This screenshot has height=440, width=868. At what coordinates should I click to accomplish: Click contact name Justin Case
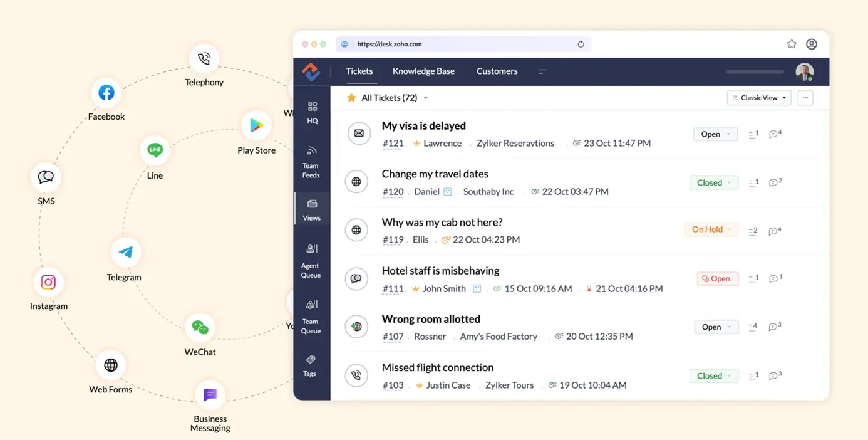[448, 385]
